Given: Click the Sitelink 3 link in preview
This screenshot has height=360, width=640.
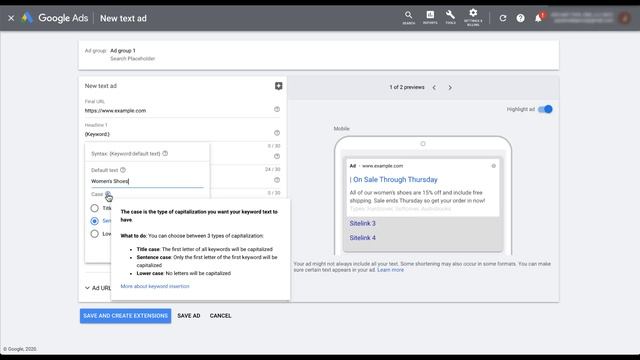Looking at the screenshot, I should pyautogui.click(x=362, y=223).
